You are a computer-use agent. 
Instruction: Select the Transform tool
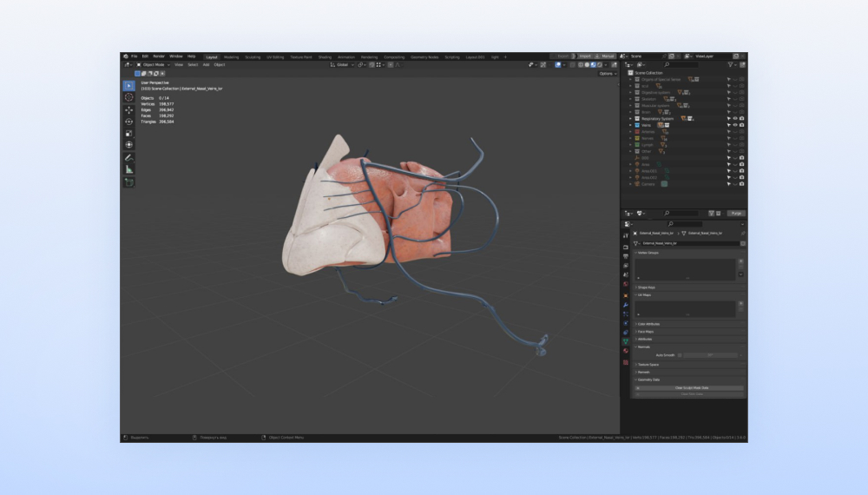(x=129, y=145)
